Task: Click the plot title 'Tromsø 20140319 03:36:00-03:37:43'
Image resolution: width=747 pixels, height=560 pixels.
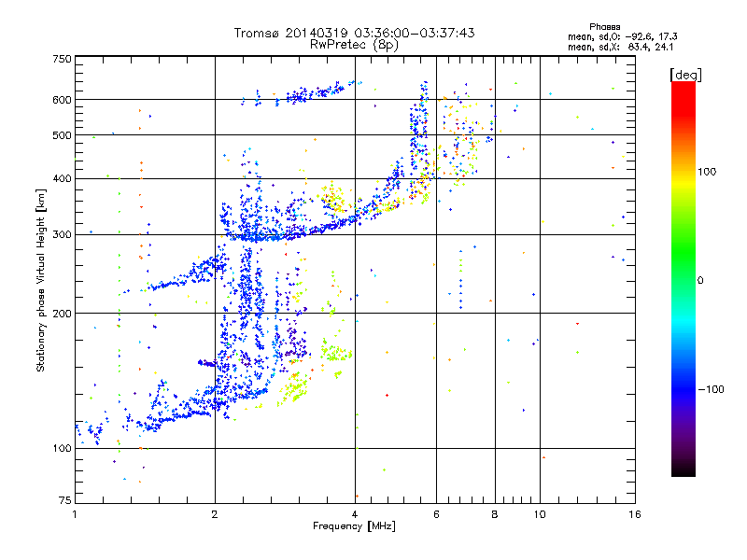Action: 354,33
